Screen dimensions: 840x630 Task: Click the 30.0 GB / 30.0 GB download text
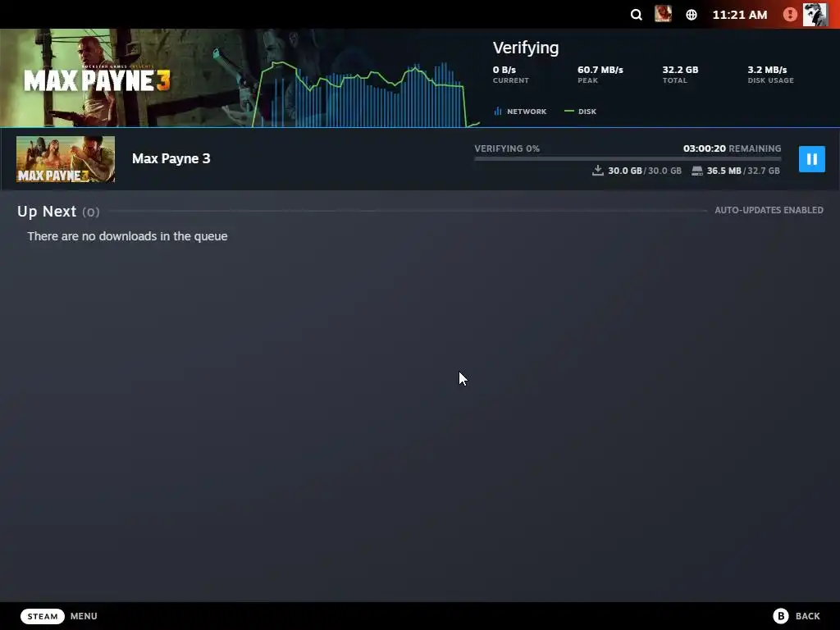pos(645,171)
